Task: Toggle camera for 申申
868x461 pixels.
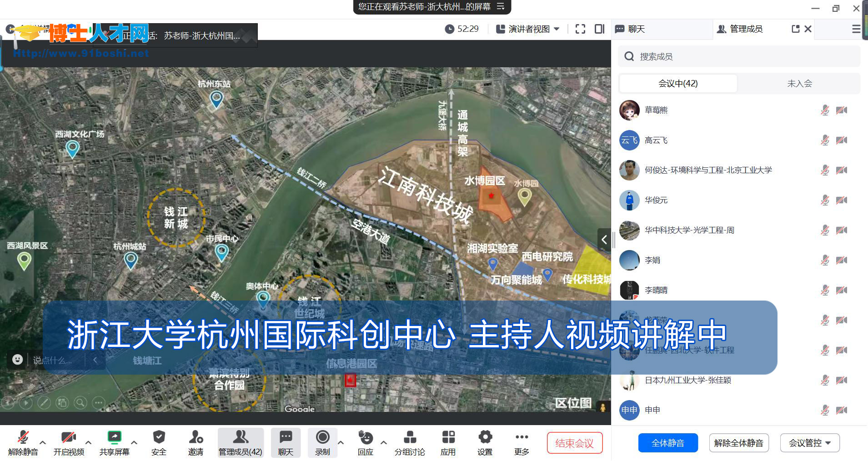Action: (x=842, y=410)
